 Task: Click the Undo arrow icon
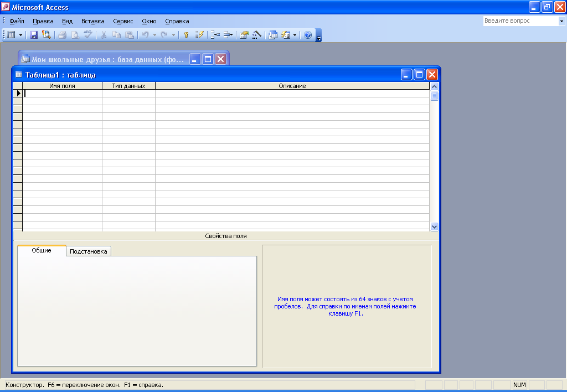tap(146, 35)
